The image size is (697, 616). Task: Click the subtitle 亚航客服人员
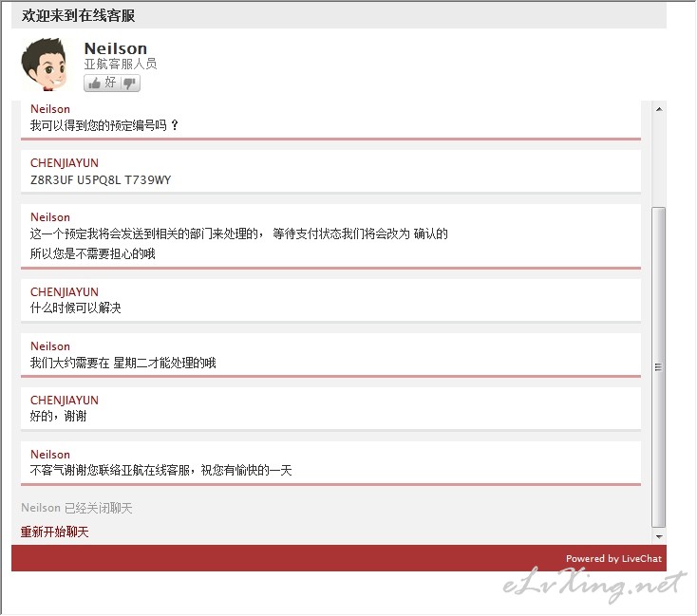121,64
